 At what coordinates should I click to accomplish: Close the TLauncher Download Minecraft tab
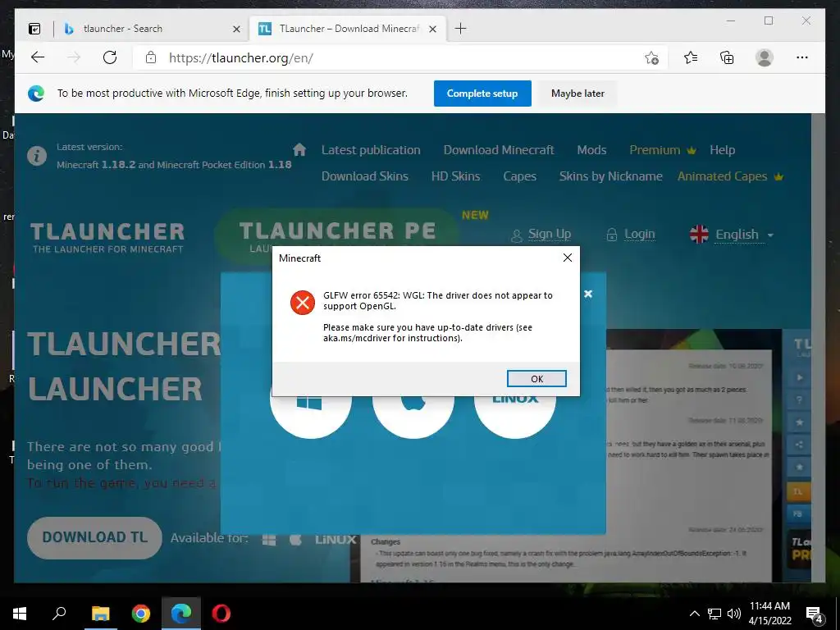pos(433,29)
